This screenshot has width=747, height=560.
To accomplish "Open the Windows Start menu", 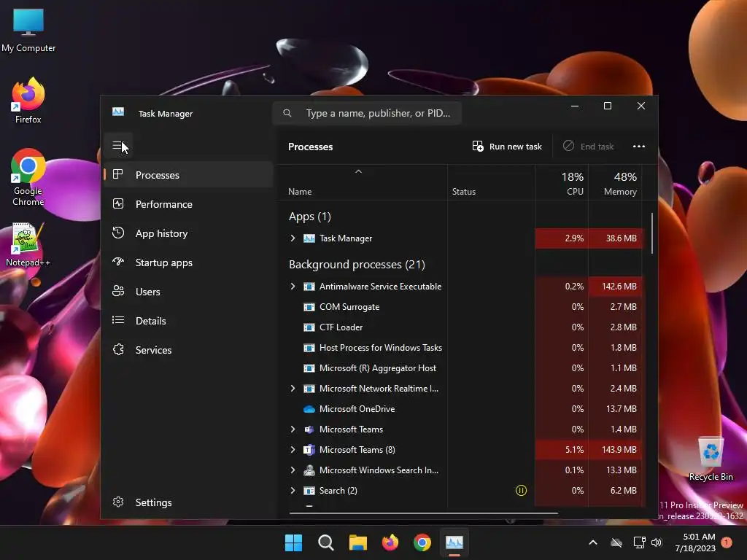I will (x=293, y=542).
